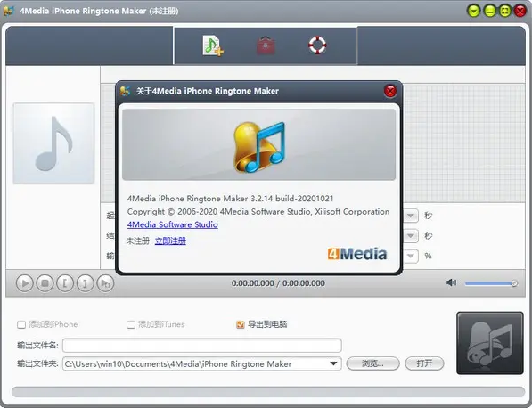Mute audio via the speaker icon

[451, 282]
